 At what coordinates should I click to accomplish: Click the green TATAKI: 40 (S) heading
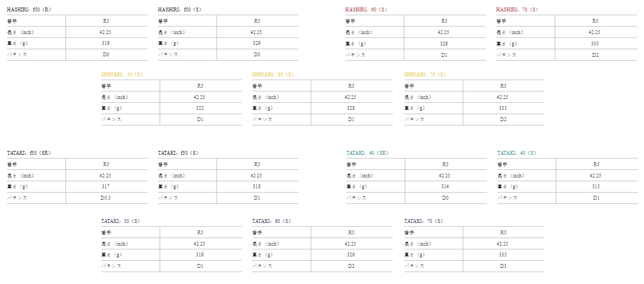tap(517, 153)
